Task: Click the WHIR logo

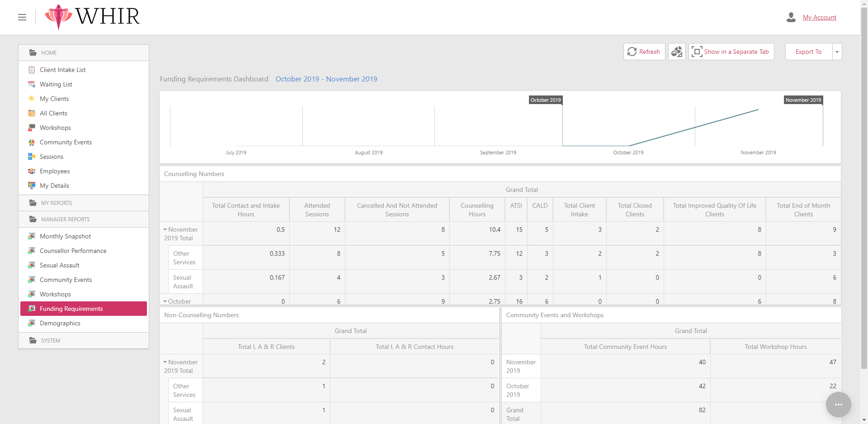Action: [x=92, y=17]
